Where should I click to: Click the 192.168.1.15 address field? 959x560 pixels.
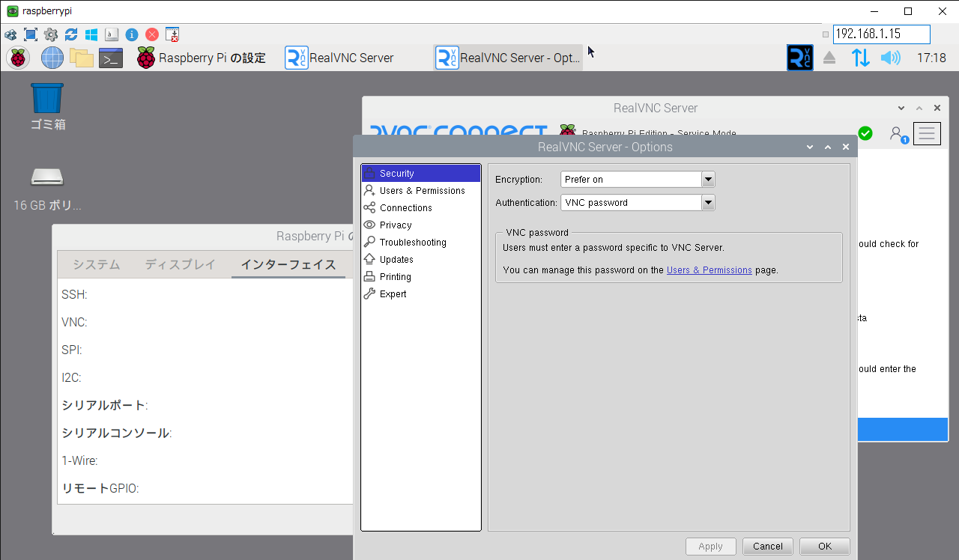click(882, 34)
